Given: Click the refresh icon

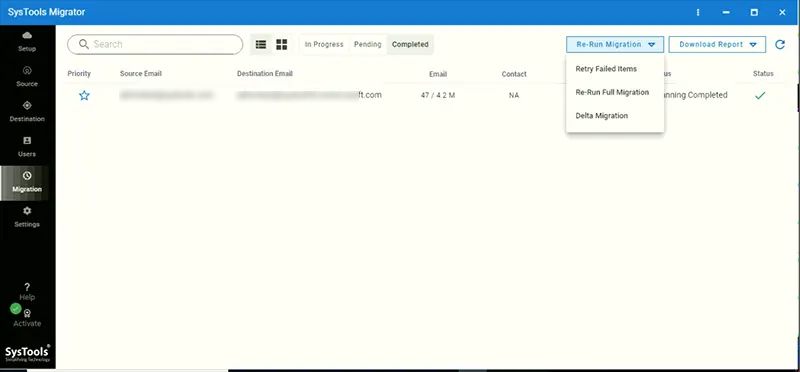Looking at the screenshot, I should click(780, 44).
